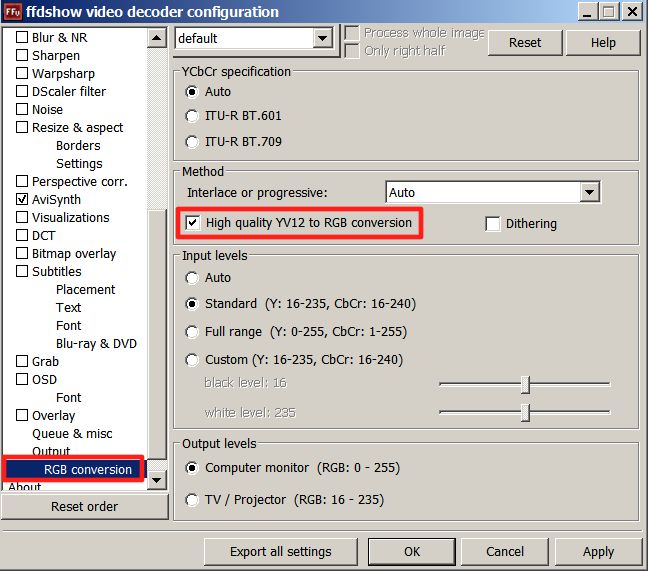The height and width of the screenshot is (571, 648).
Task: Click the ffdshow FFv title bar icon
Action: point(12,12)
